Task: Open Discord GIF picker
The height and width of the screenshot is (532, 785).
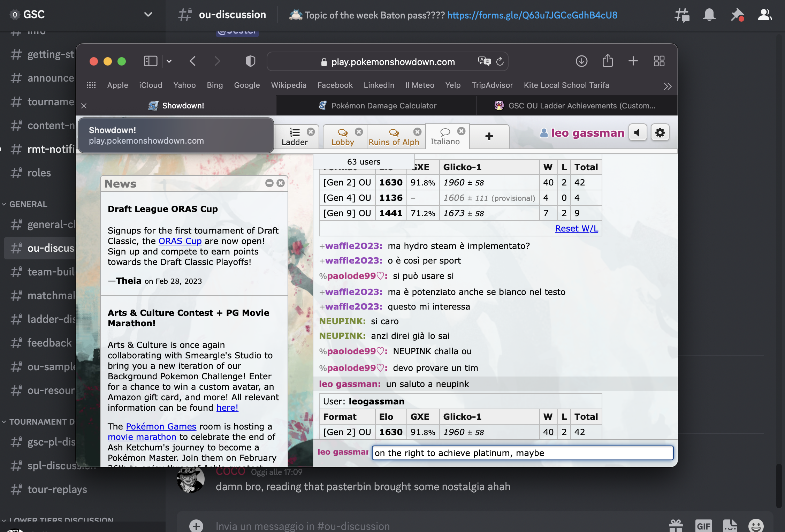Action: pos(703,525)
